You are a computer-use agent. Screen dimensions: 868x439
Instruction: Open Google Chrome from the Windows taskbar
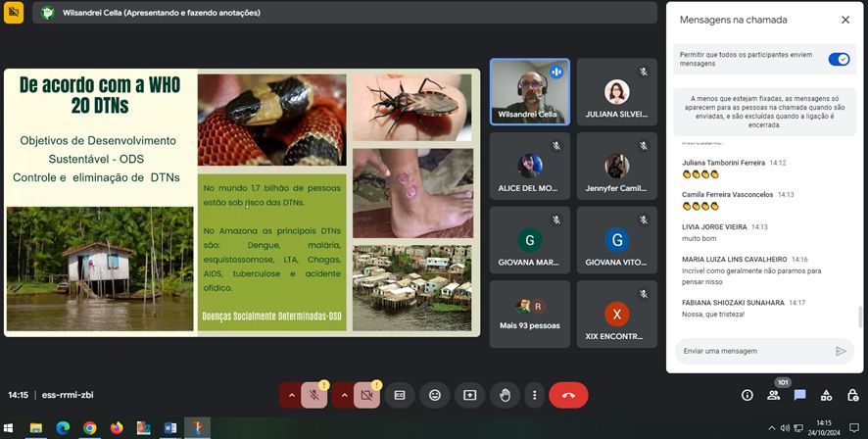90,428
